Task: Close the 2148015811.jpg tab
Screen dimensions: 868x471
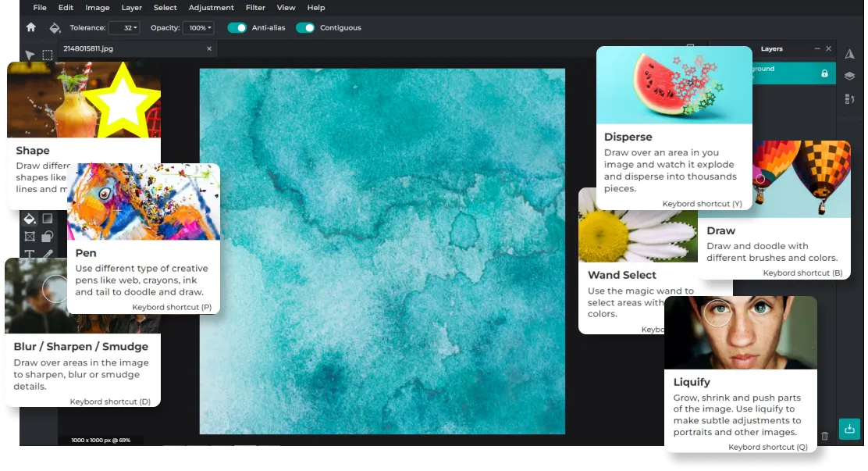Action: (x=209, y=48)
